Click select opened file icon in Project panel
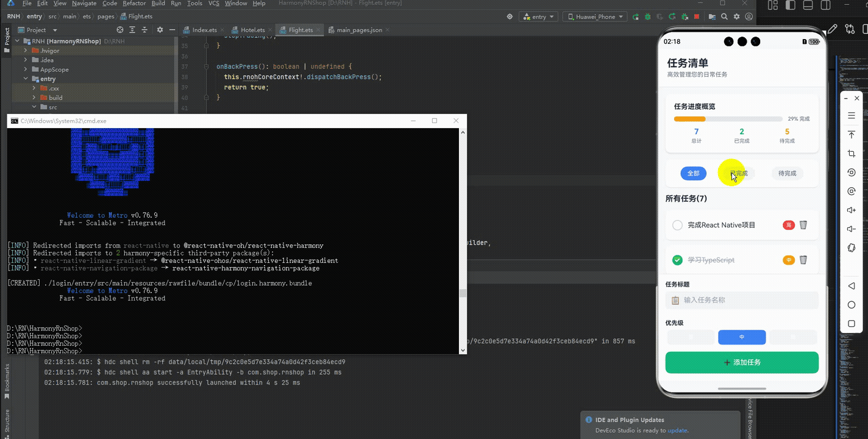 pyautogui.click(x=119, y=30)
